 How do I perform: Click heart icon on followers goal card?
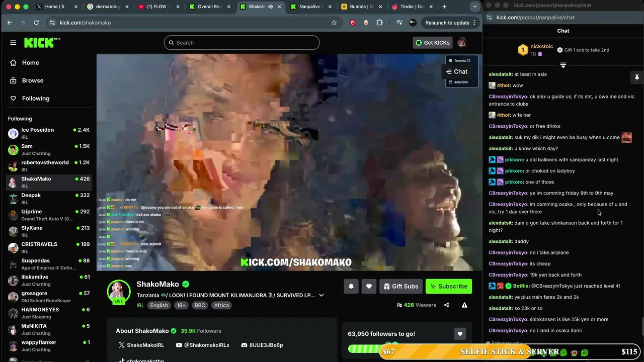click(460, 334)
